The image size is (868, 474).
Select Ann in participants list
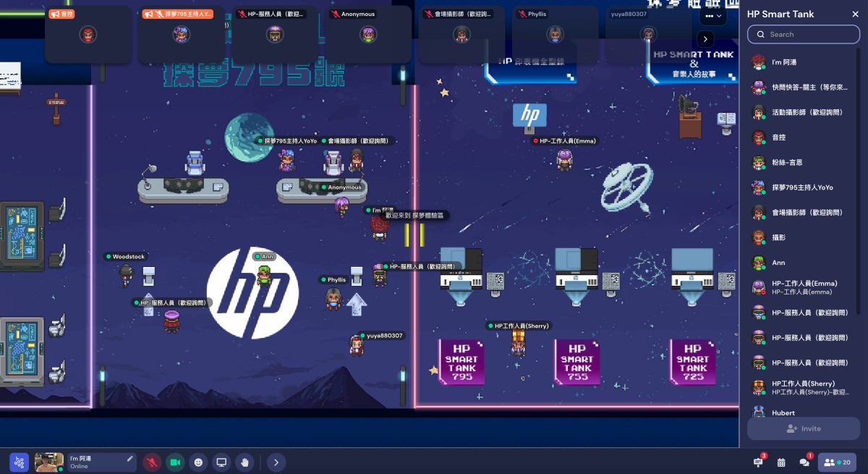click(x=801, y=263)
